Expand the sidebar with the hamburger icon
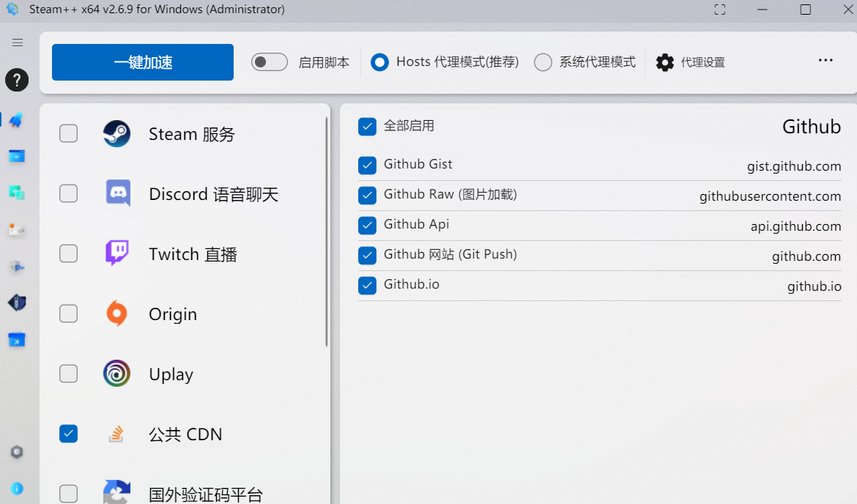This screenshot has width=857, height=504. pyautogui.click(x=17, y=42)
